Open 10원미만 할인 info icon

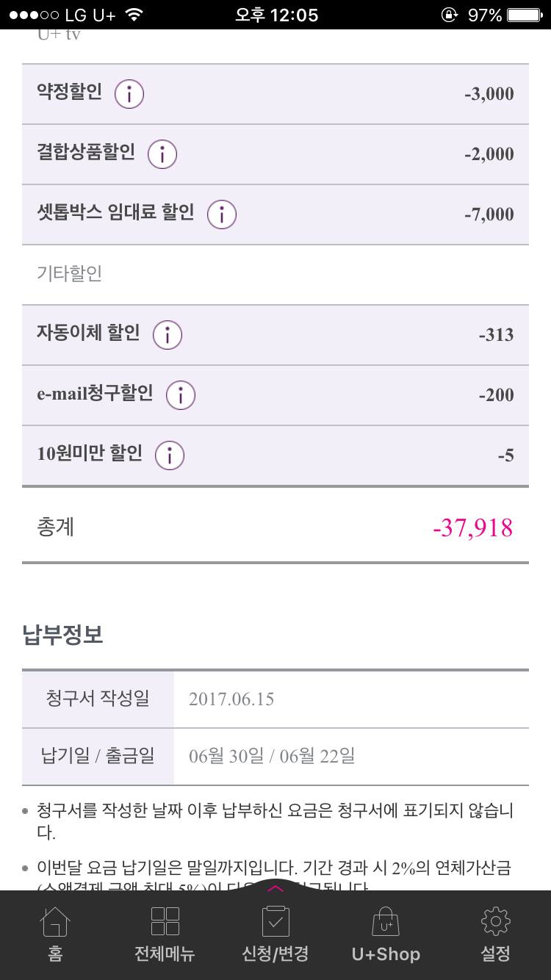[x=169, y=455]
